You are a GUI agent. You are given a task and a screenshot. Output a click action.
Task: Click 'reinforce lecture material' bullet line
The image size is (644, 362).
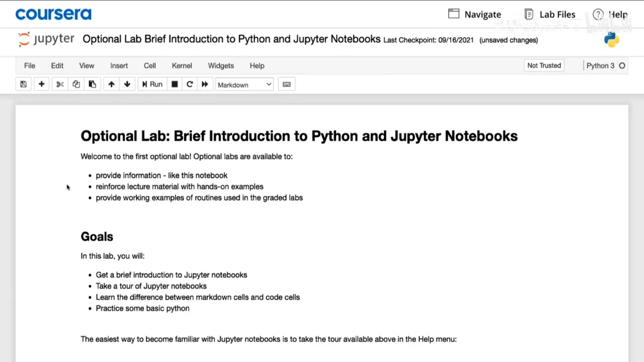click(x=179, y=187)
